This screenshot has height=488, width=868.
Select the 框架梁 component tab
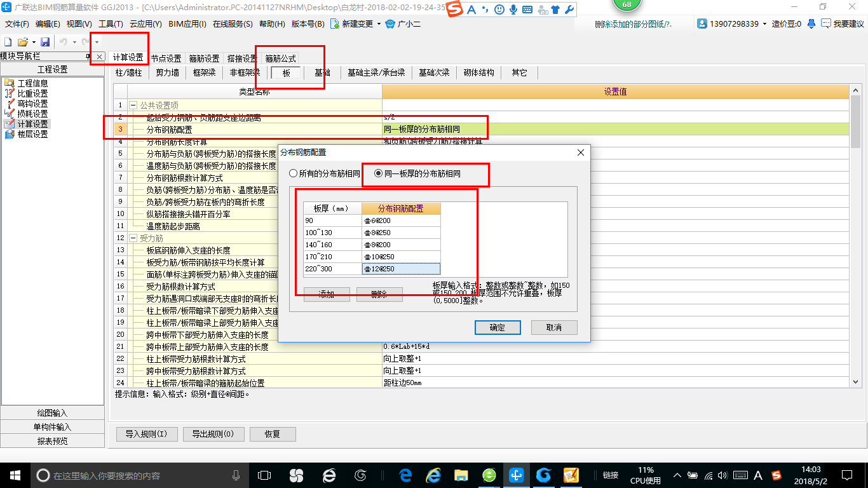(205, 73)
